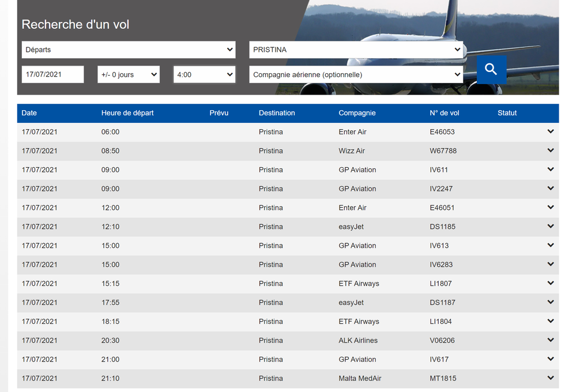
Task: Click the Compagnie column header
Action: (357, 113)
